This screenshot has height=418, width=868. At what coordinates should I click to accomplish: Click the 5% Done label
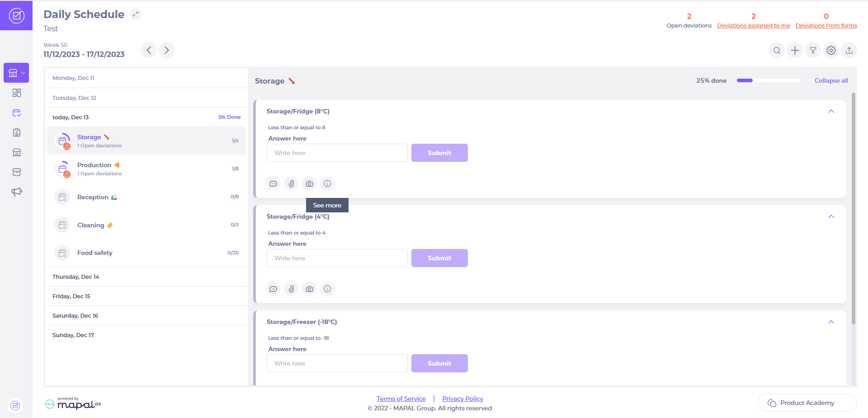tap(229, 117)
